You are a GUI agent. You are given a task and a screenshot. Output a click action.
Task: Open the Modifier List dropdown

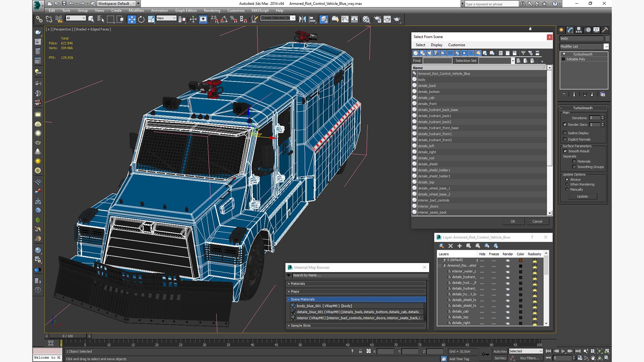[606, 47]
